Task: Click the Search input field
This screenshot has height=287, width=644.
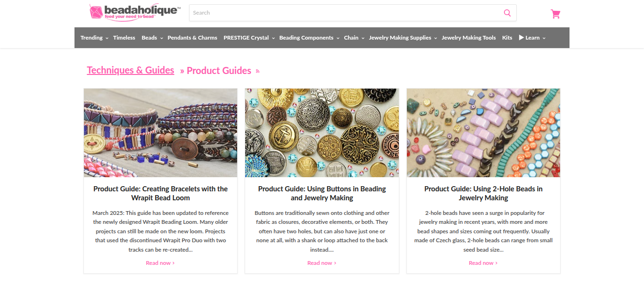Action: coord(344,13)
